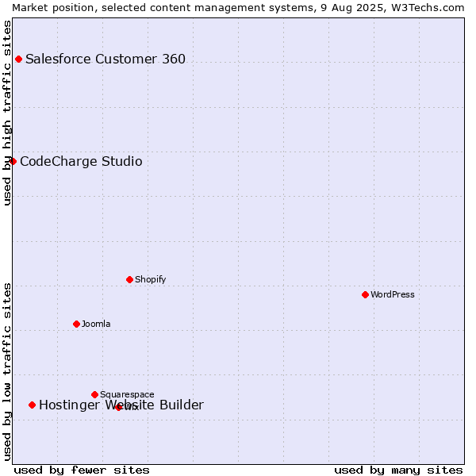Click the 'used by many sites' axis label

click(x=398, y=470)
